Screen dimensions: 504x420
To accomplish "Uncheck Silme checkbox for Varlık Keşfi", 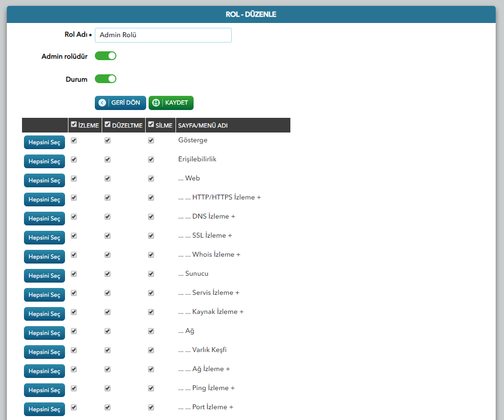I will 151,350.
